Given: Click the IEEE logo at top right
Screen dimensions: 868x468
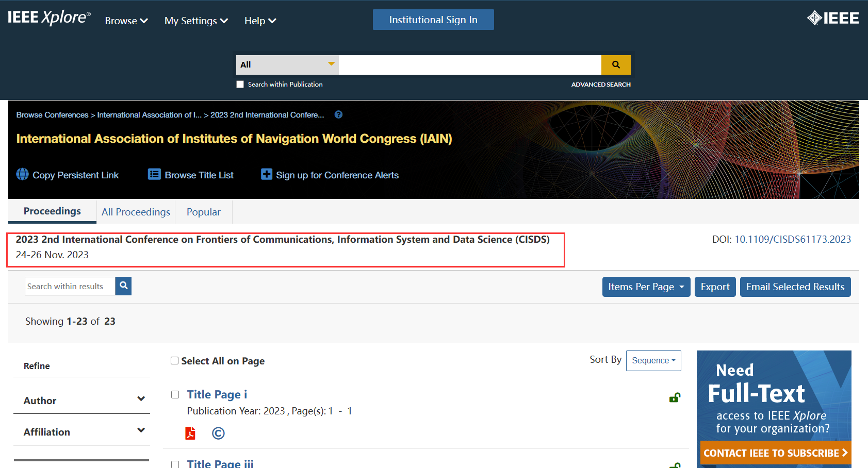Looking at the screenshot, I should click(x=833, y=18).
